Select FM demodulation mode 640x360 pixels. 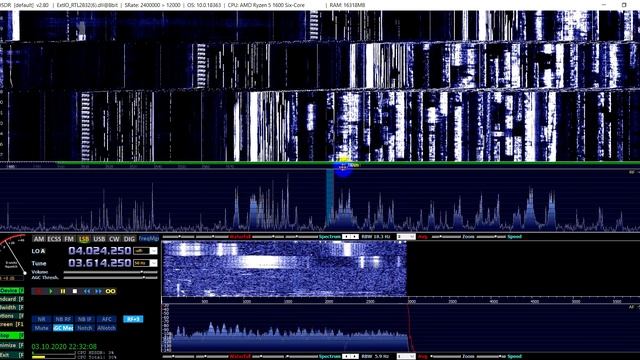pyautogui.click(x=69, y=239)
